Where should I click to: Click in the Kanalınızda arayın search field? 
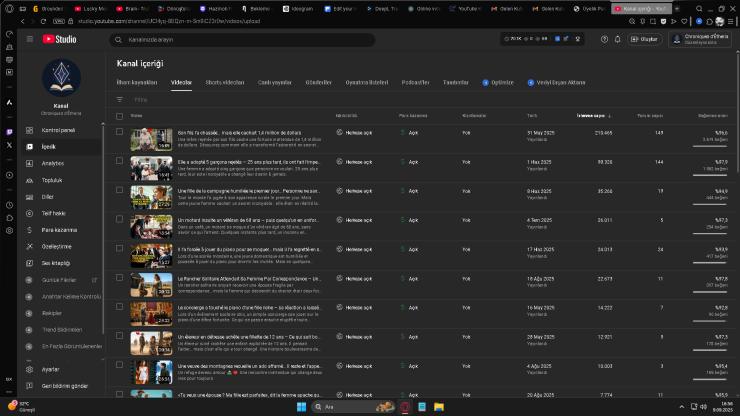pyautogui.click(x=243, y=40)
